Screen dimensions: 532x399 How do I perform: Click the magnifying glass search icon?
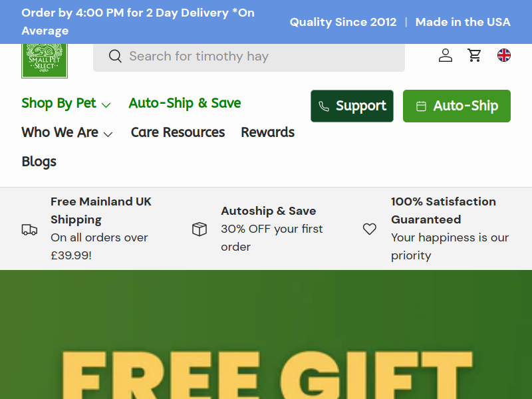click(115, 56)
